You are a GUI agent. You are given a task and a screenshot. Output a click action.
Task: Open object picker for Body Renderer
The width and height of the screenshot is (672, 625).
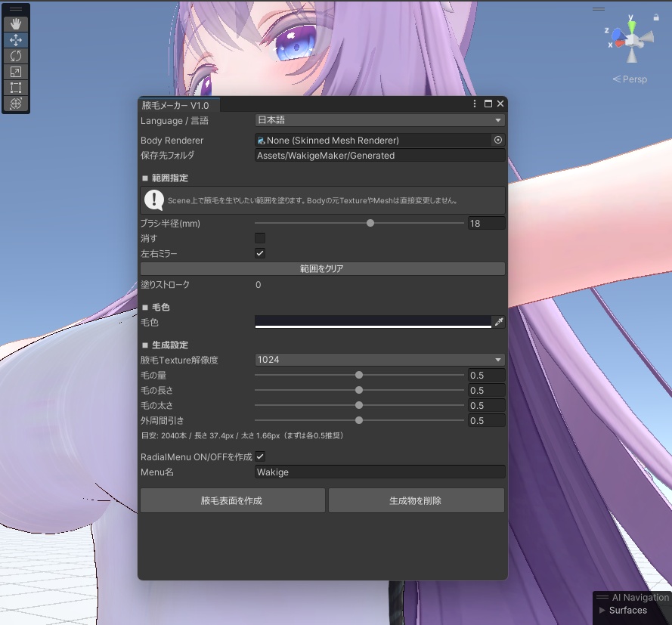pyautogui.click(x=498, y=140)
